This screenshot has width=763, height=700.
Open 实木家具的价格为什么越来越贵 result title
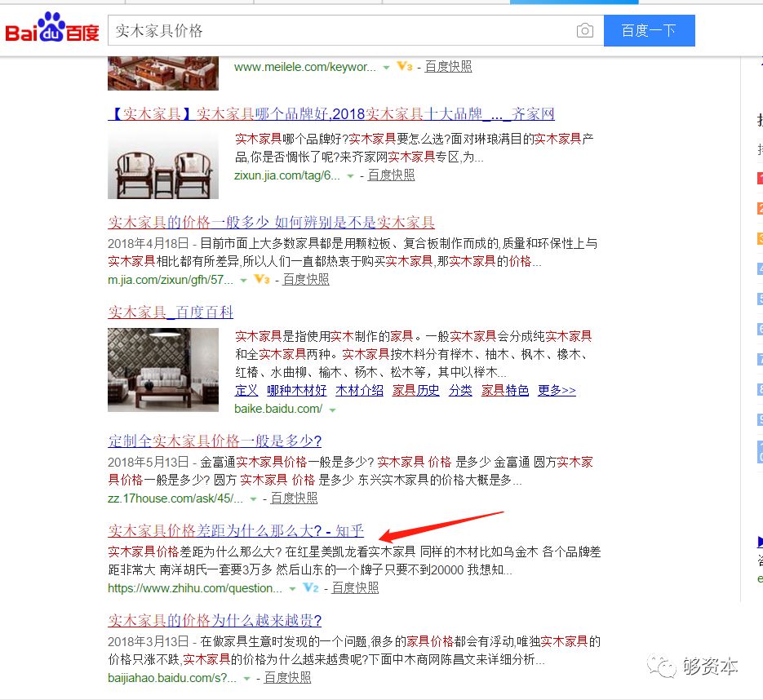pos(215,620)
